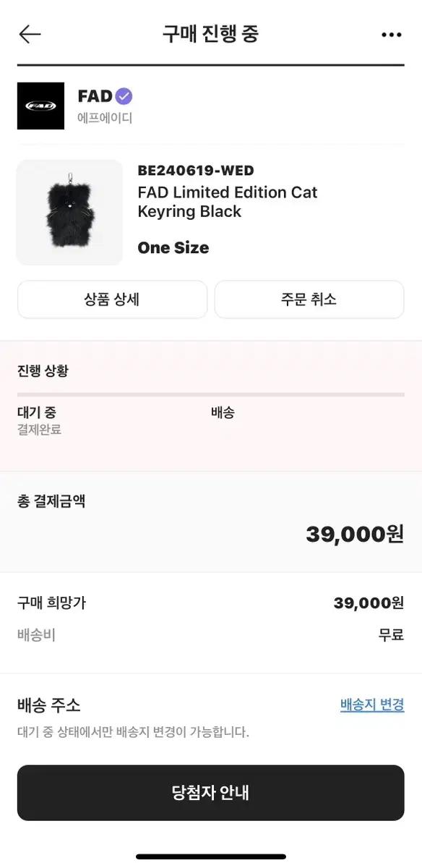Tap the 배송지 변경 link
The height and width of the screenshot is (868, 422).
point(371,705)
